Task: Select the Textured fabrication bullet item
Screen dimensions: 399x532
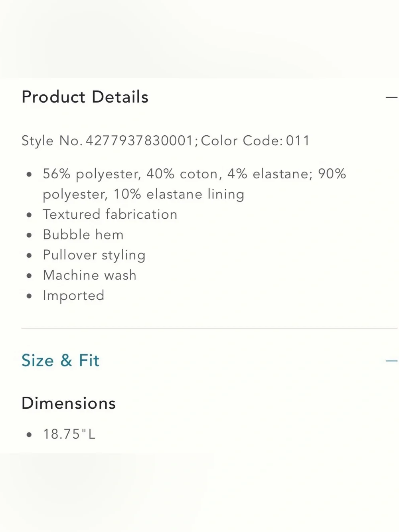Action: [110, 214]
